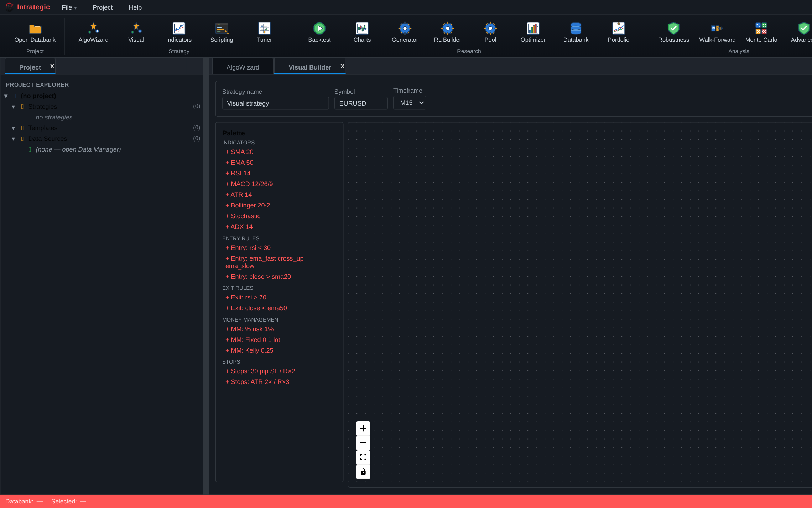Image resolution: width=812 pixels, height=508 pixels.
Task: Open the Portfolio tool
Action: click(619, 33)
